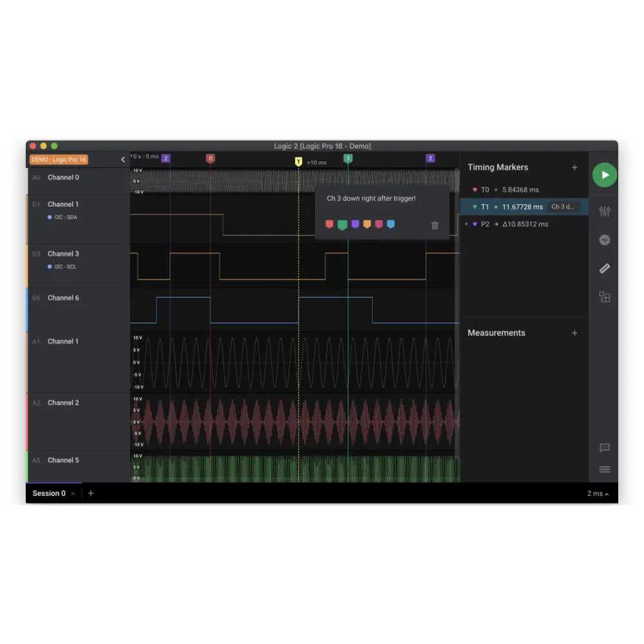Image resolution: width=644 pixels, height=644 pixels.
Task: Expand the P2 marker disclosure triangle
Action: coord(466,224)
